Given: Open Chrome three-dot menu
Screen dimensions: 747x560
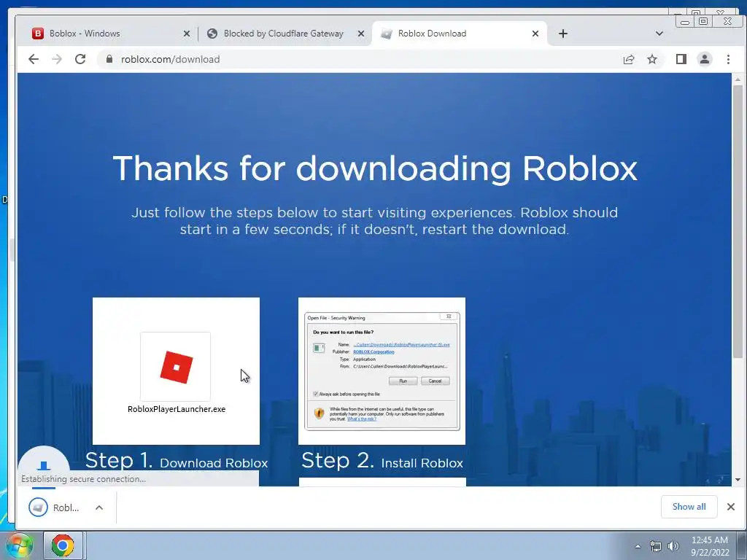Looking at the screenshot, I should [728, 59].
